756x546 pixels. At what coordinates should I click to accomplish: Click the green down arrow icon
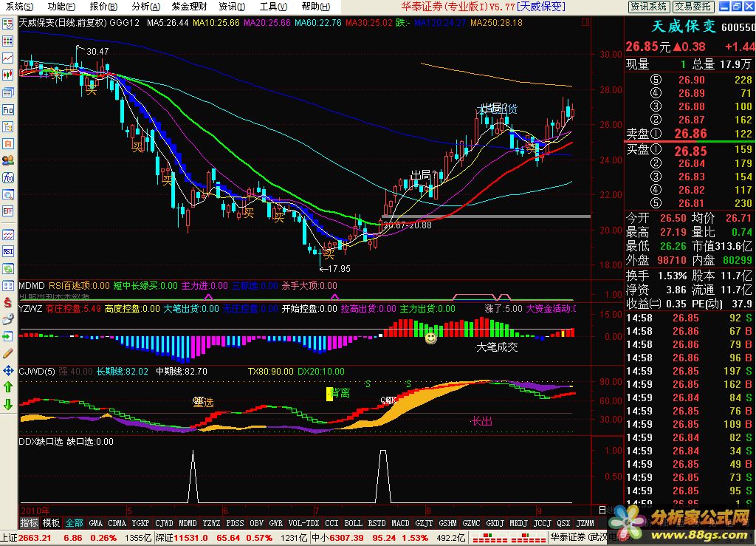[x=7, y=404]
